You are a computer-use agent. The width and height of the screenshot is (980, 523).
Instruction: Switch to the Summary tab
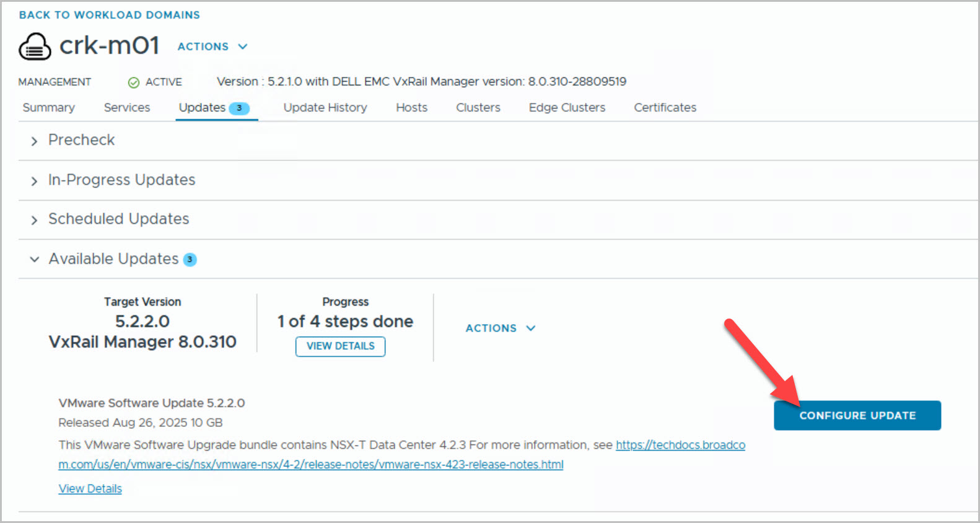pos(49,108)
